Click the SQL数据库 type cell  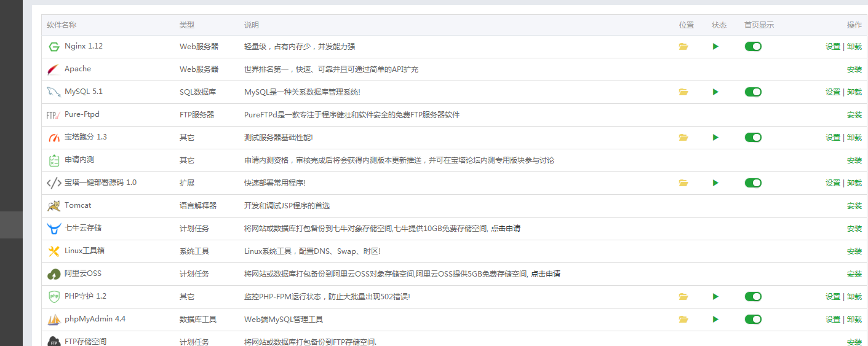(199, 92)
